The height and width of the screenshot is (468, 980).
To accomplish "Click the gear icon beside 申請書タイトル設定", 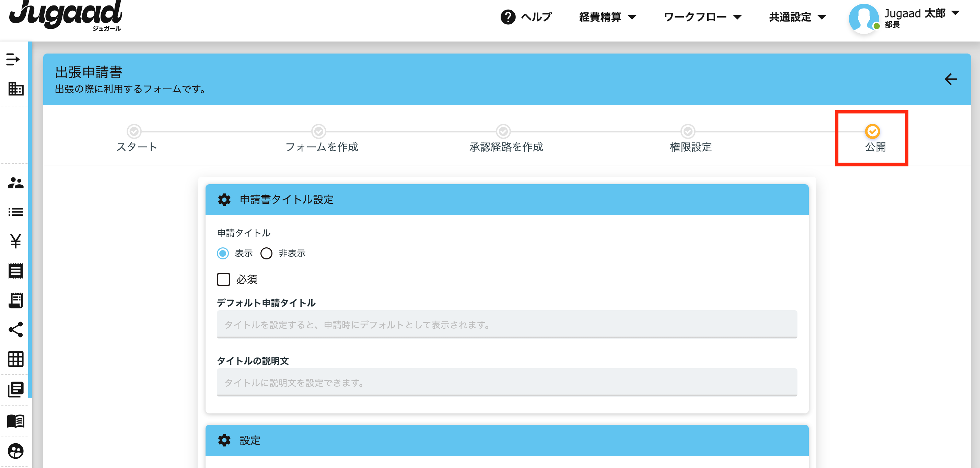I will pos(224,199).
